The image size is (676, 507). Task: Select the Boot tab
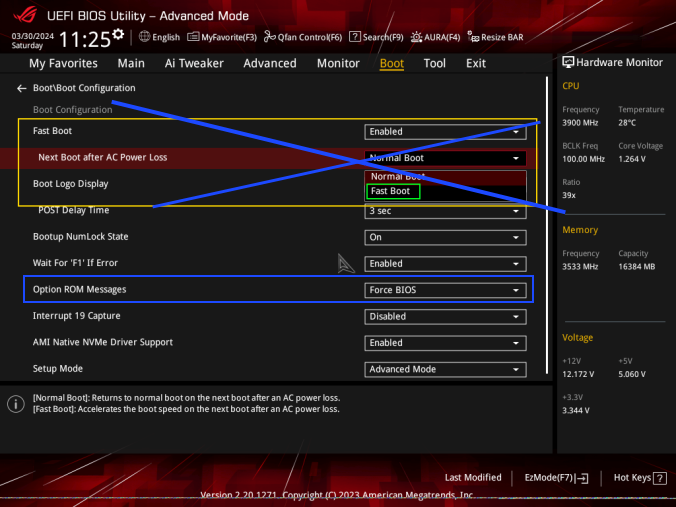[x=391, y=63]
